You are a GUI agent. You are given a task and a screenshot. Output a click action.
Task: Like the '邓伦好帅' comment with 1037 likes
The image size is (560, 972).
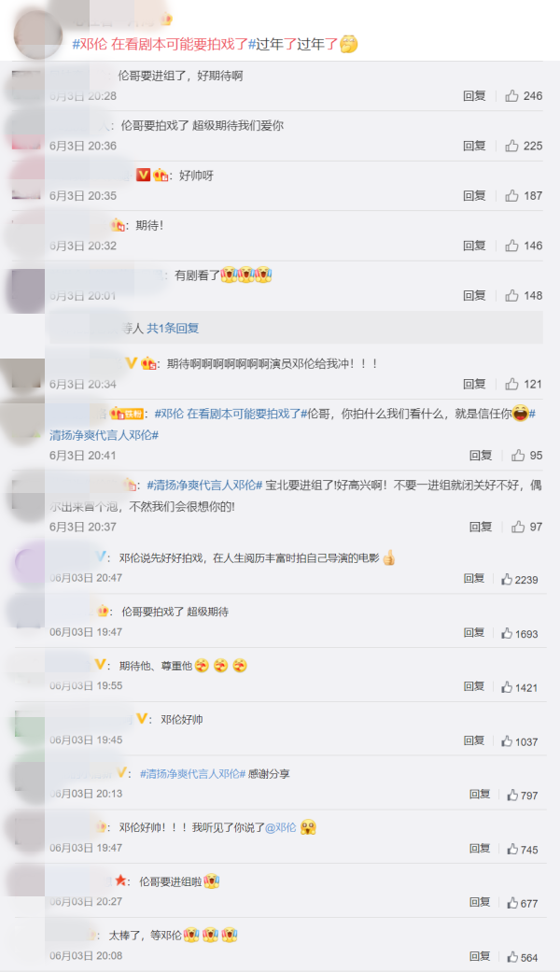pyautogui.click(x=507, y=740)
